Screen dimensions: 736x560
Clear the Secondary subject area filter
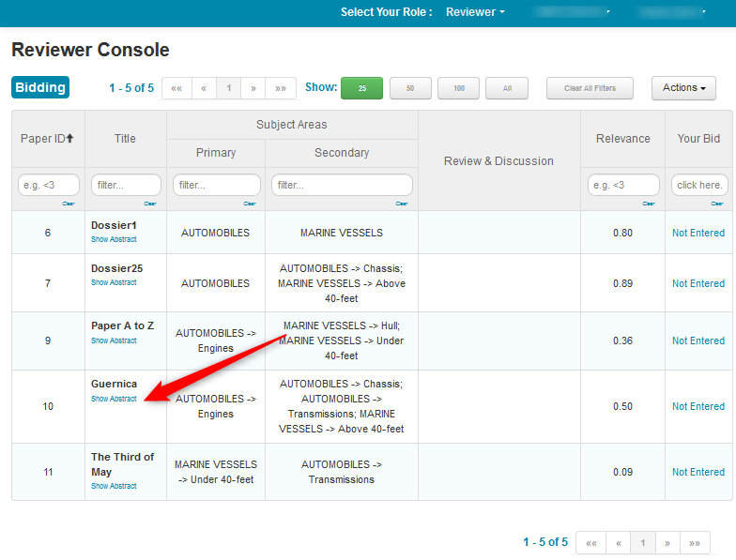click(x=402, y=204)
